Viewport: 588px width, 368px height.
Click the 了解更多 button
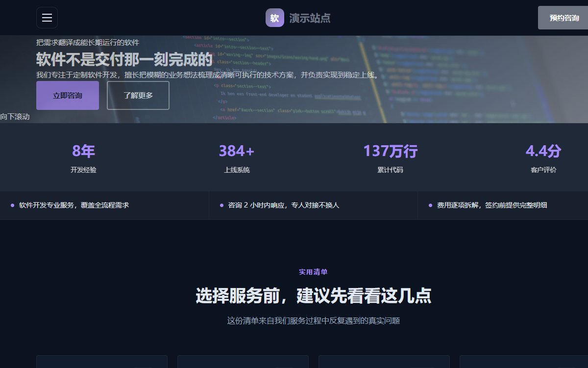pos(138,96)
